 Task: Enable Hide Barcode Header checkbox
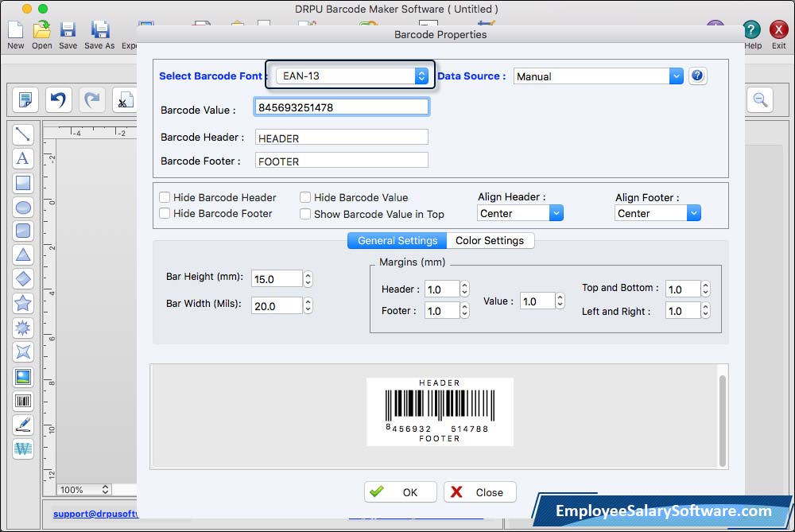pyautogui.click(x=165, y=197)
